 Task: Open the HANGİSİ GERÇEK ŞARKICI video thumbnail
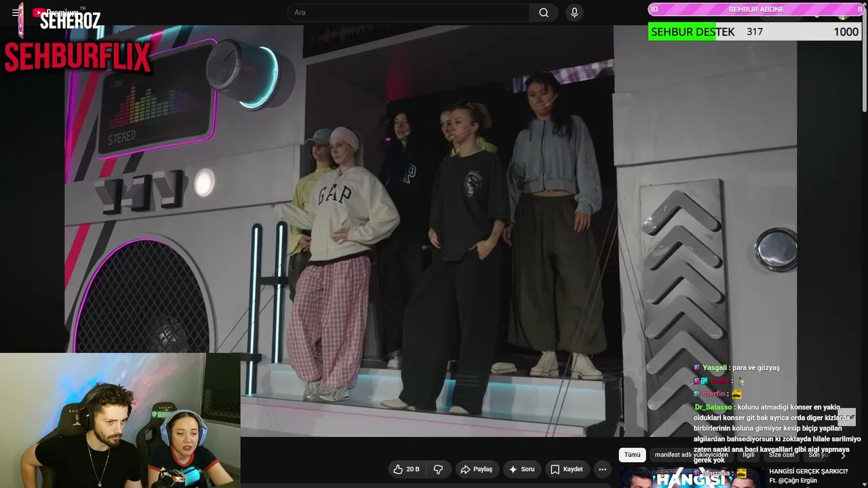pyautogui.click(x=692, y=477)
